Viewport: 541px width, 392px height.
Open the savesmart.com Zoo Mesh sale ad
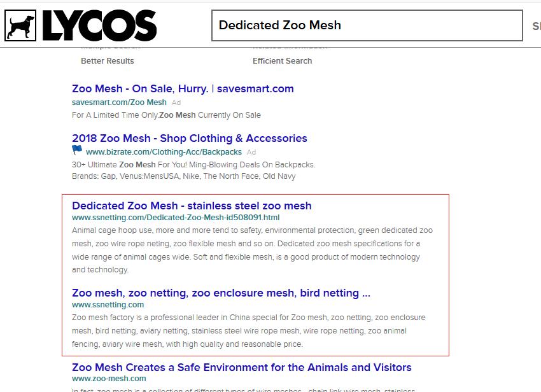coord(183,88)
